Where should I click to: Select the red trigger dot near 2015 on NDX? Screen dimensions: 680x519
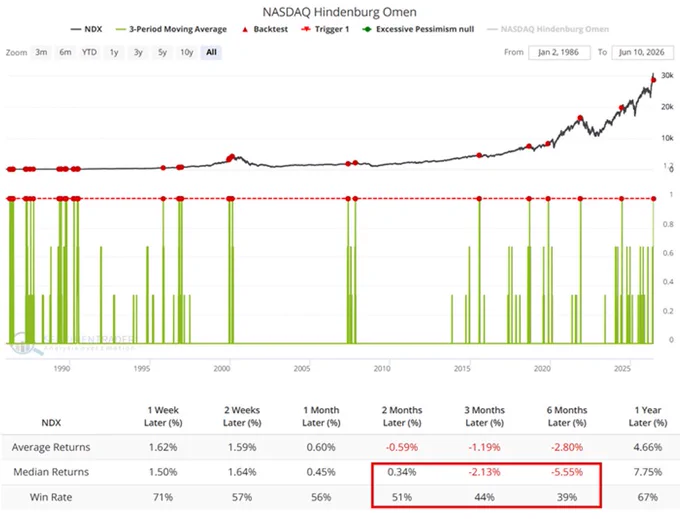coord(479,155)
